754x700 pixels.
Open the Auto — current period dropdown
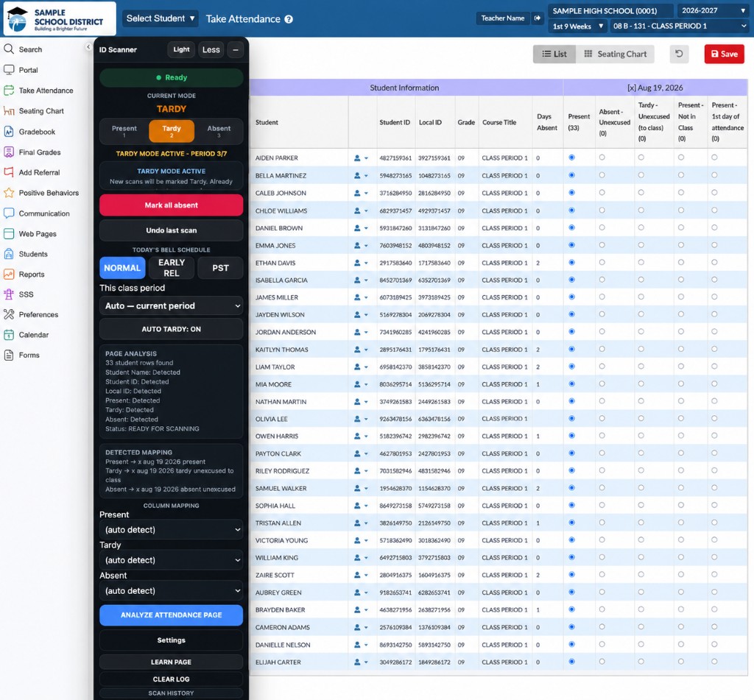pyautogui.click(x=171, y=305)
